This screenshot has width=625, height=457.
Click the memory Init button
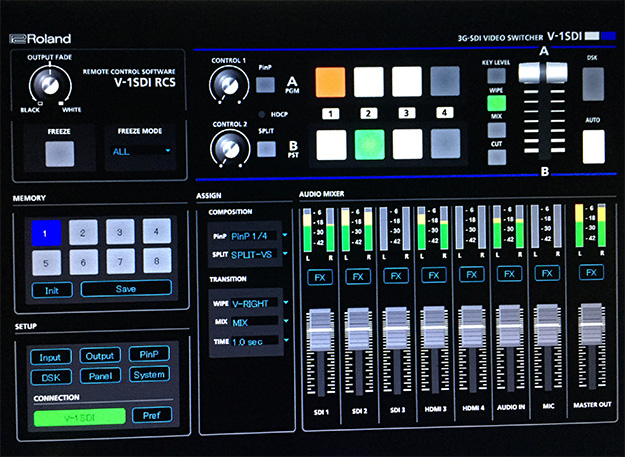click(52, 290)
